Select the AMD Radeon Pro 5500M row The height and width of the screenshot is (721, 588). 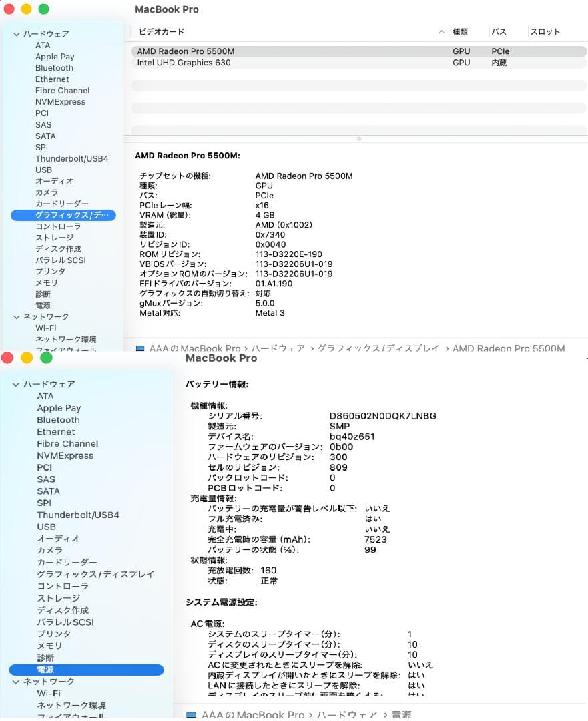click(x=267, y=51)
